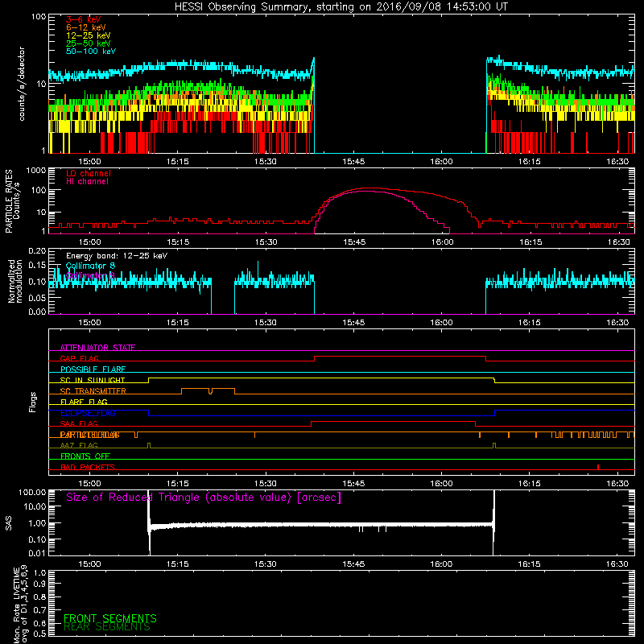Select the magenta HI channel legend label
Image resolution: width=644 pixels, height=644 pixels.
(88, 182)
